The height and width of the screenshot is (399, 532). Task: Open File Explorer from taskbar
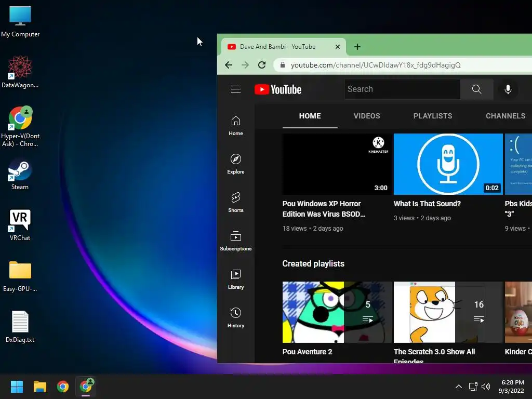pos(39,387)
